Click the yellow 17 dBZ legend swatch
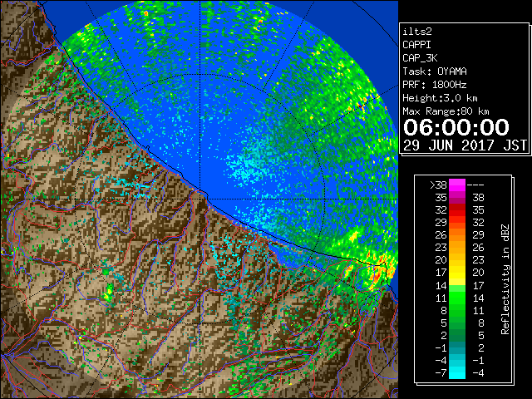Viewport: 532px width, 399px height. tap(457, 273)
